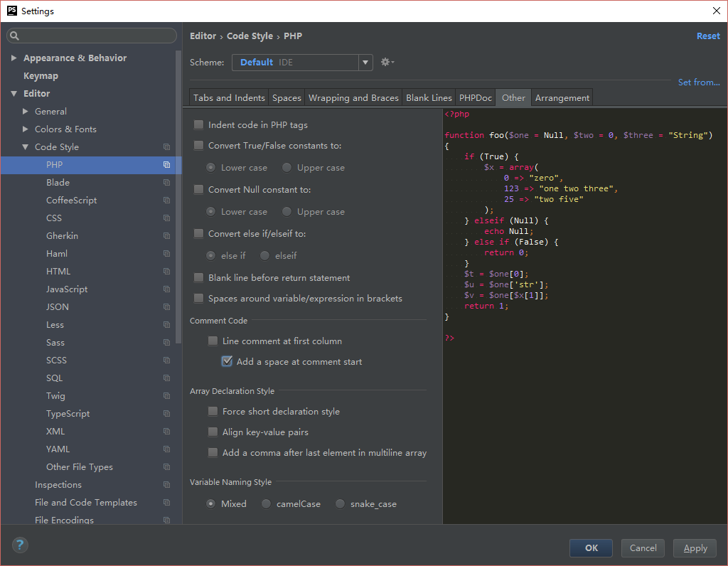Click the project icon beside JSON
The height and width of the screenshot is (566, 728).
[x=166, y=307]
